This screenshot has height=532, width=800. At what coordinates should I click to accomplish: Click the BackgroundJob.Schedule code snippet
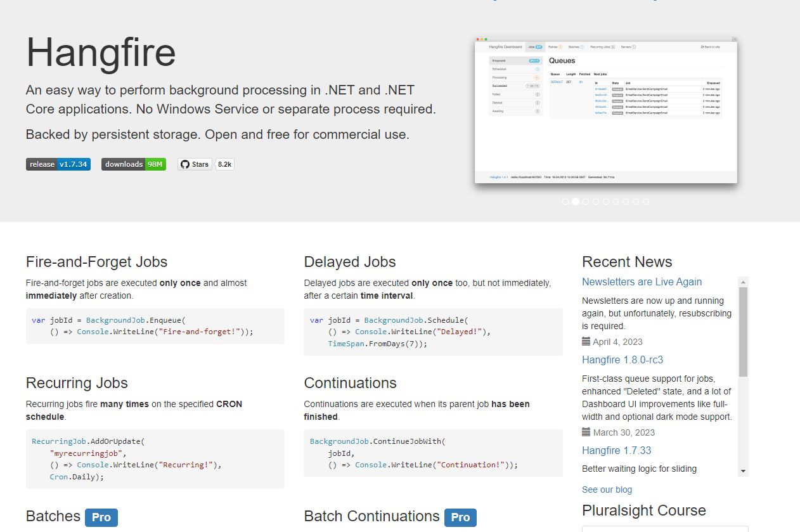pos(434,332)
